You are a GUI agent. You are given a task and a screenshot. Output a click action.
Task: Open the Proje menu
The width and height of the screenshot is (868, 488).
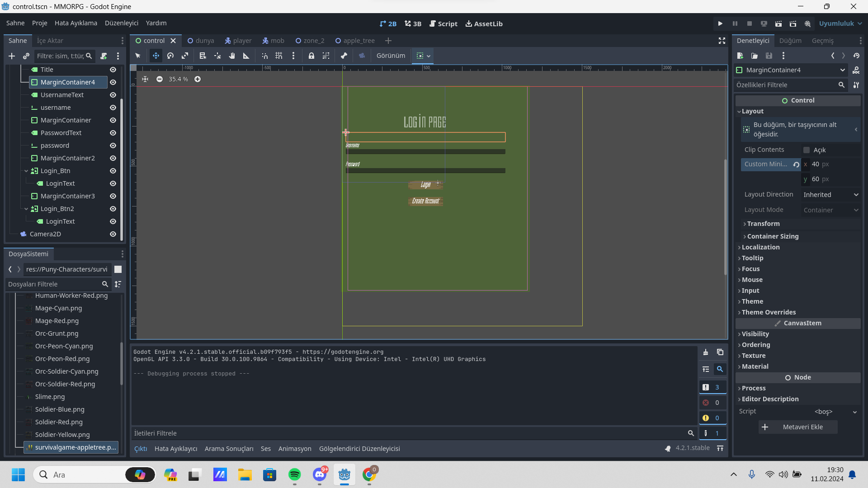tap(40, 23)
